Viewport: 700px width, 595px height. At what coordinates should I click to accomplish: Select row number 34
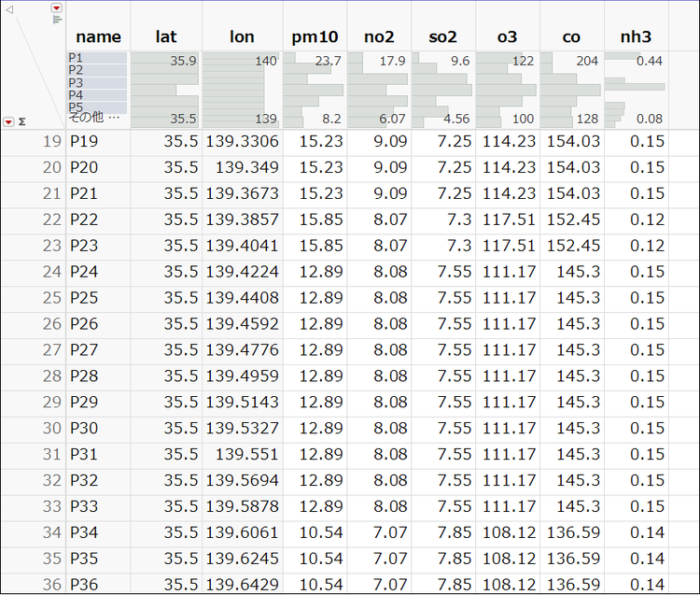pyautogui.click(x=51, y=533)
